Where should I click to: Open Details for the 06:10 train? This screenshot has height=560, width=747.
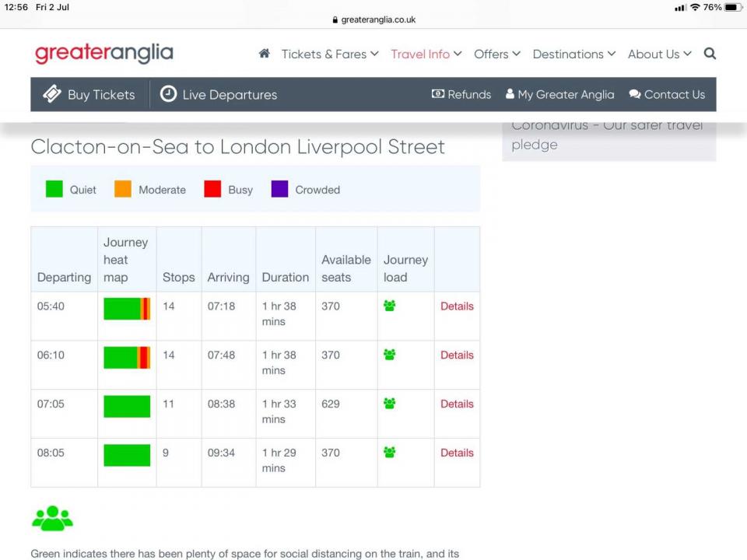(x=457, y=355)
